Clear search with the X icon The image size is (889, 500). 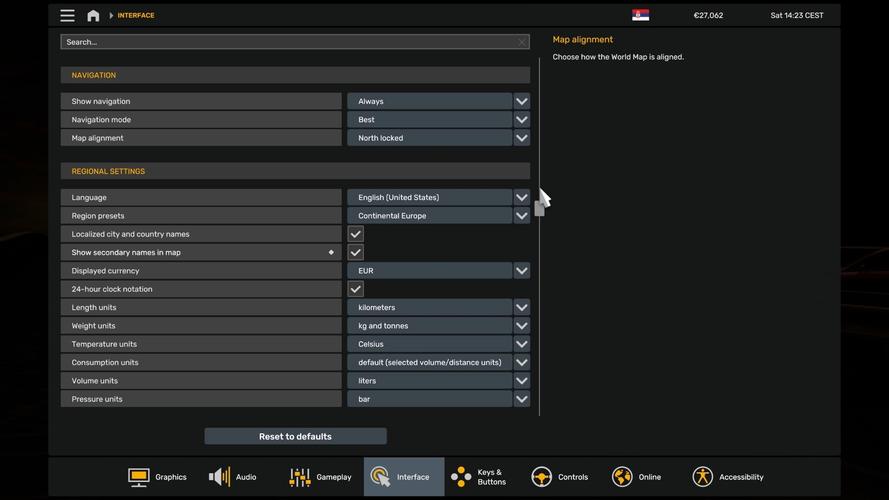coord(522,42)
